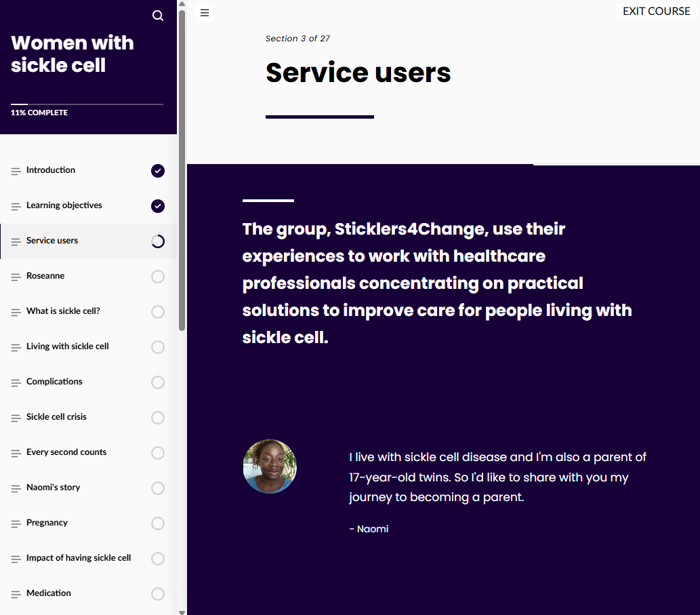700x615 pixels.
Task: Click the Sticklers4Change statement paragraph
Action: click(x=437, y=283)
